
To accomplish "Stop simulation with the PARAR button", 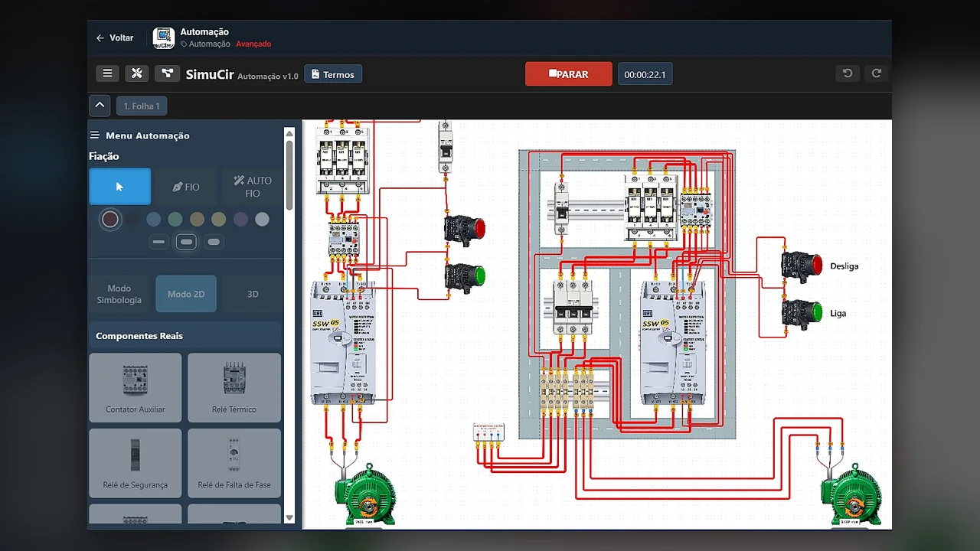I will click(569, 74).
